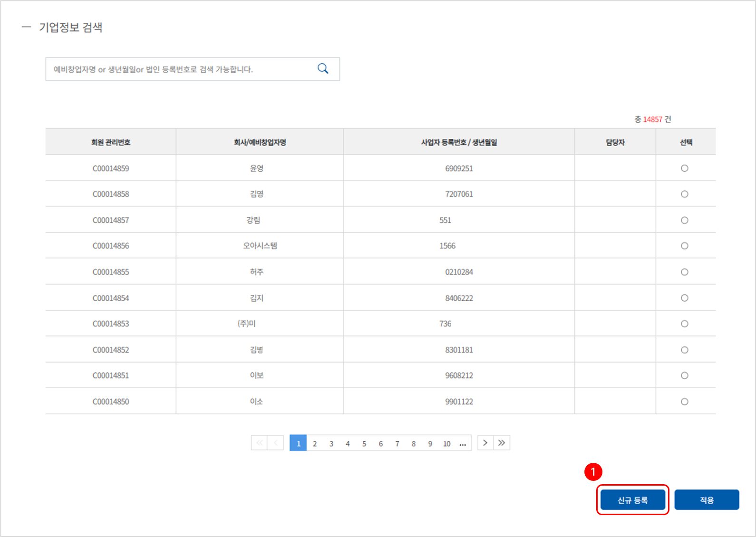Image resolution: width=756 pixels, height=537 pixels.
Task: Select radio button for 오아시스템 row
Action: (x=684, y=246)
